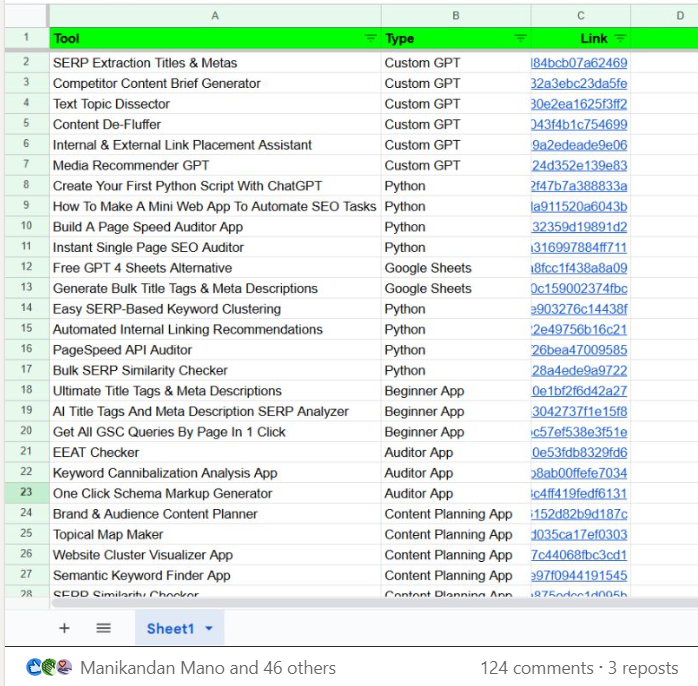Click the reaction emoji icons cluster
The height and width of the screenshot is (686, 698).
pyautogui.click(x=49, y=667)
